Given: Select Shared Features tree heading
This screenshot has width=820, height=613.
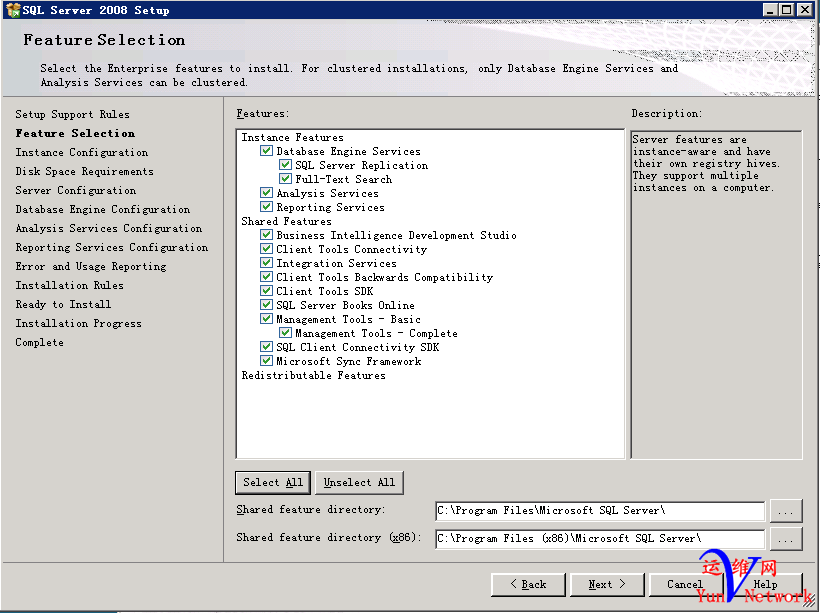Looking at the screenshot, I should click(286, 221).
